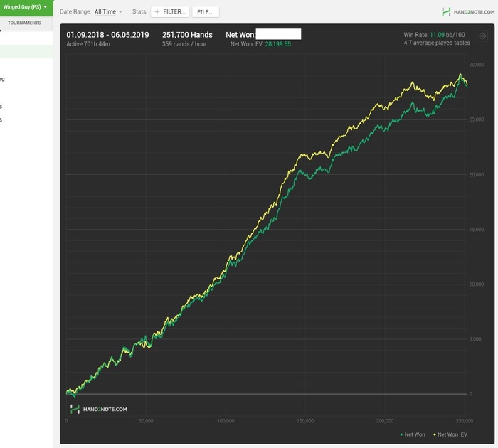
Task: Open the graph settings gear icon
Action: point(482,36)
